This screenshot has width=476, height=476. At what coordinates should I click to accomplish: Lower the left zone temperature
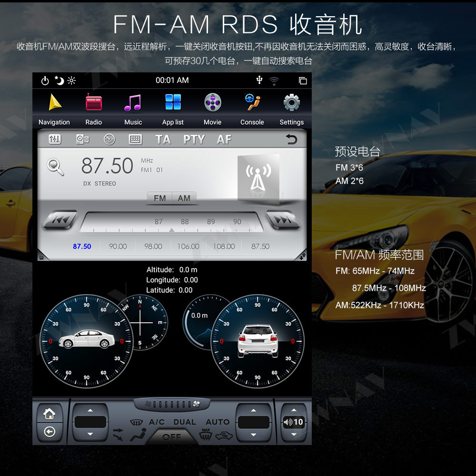(90, 434)
